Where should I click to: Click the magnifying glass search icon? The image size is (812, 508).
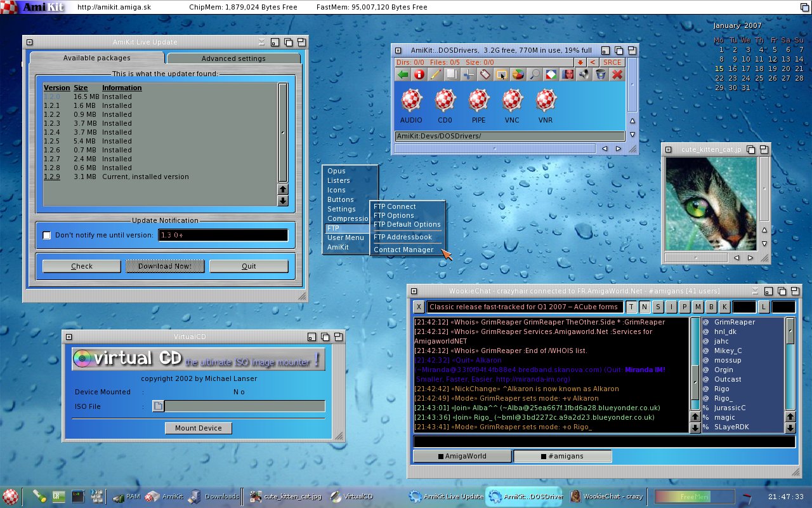click(535, 75)
